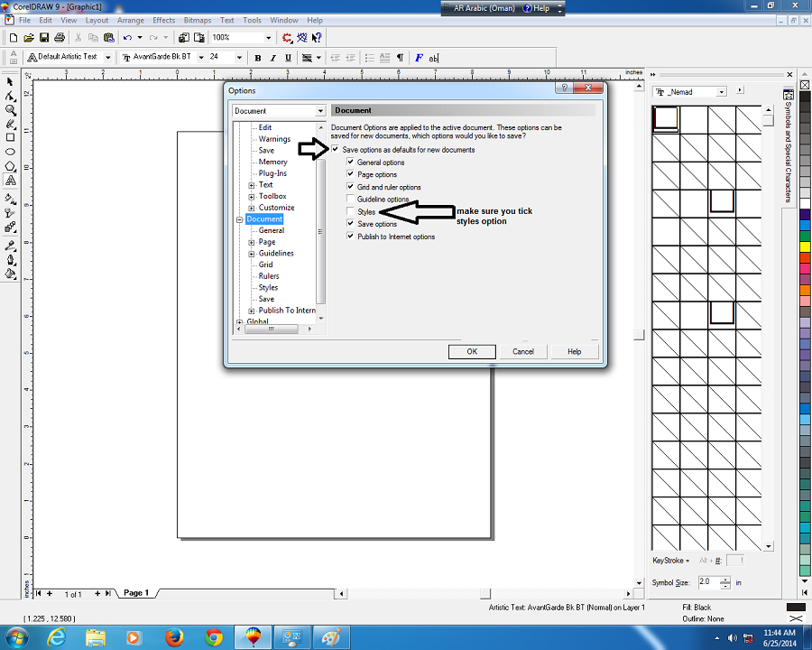This screenshot has width=812, height=650.
Task: Toggle Underline text formatting
Action: click(x=289, y=58)
